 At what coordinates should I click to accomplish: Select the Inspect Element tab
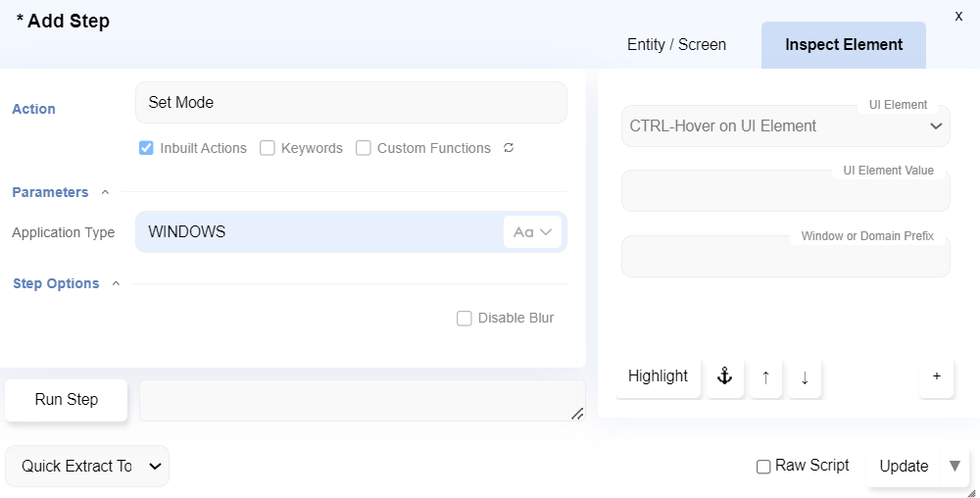pyautogui.click(x=844, y=45)
